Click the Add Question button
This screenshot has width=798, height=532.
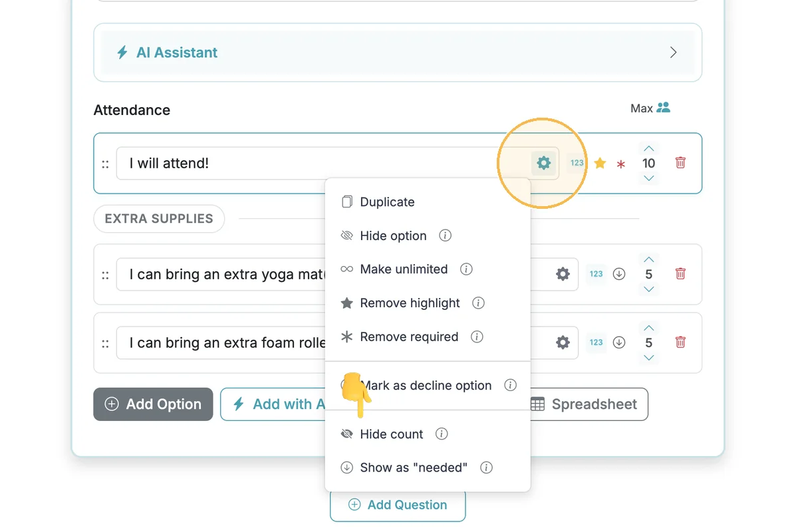[x=398, y=505]
